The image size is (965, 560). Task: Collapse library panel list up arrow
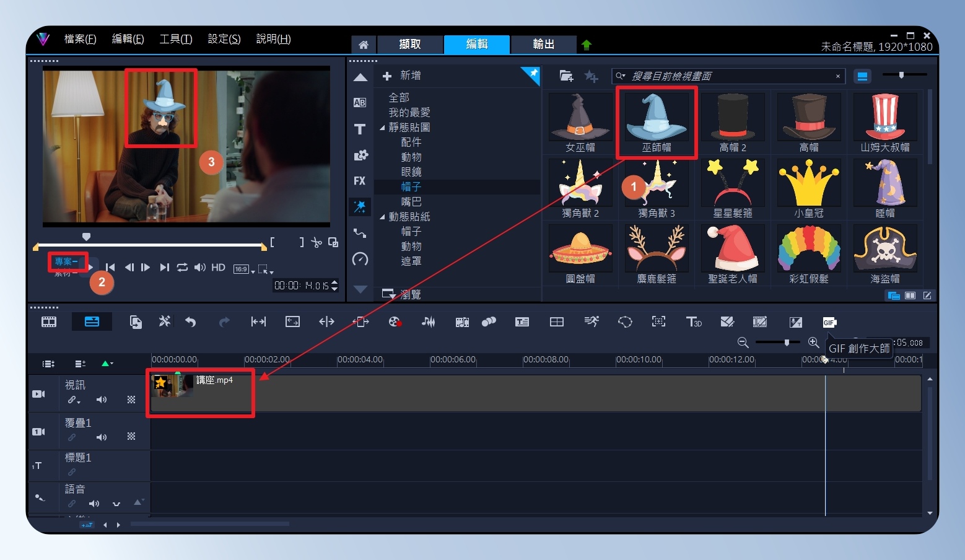click(x=360, y=77)
